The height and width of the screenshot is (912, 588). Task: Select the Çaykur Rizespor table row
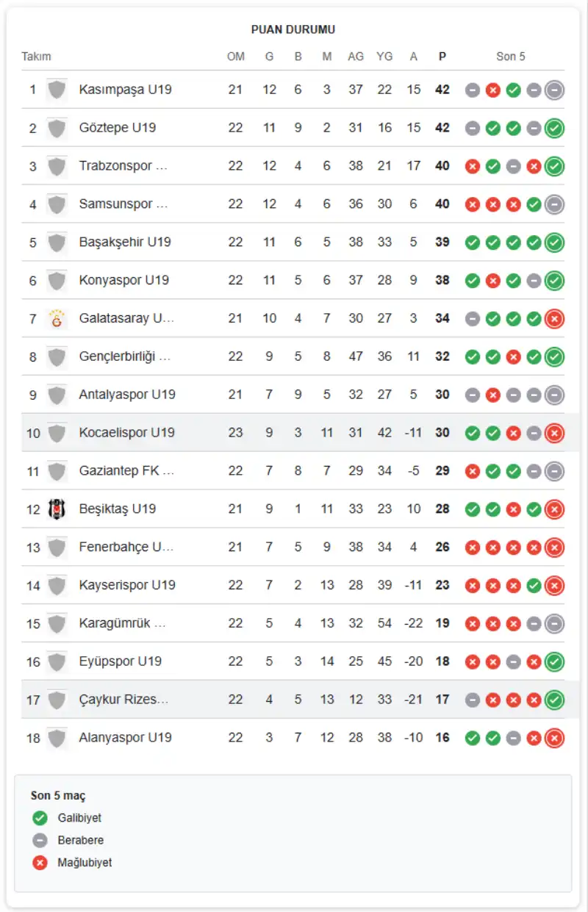point(294,700)
